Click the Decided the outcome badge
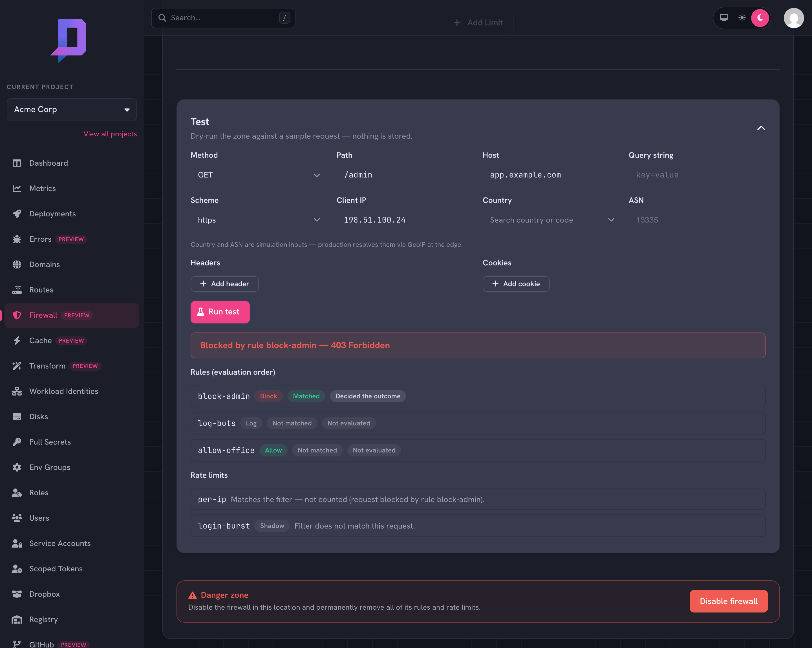Viewport: 812px width, 648px height. pos(368,396)
